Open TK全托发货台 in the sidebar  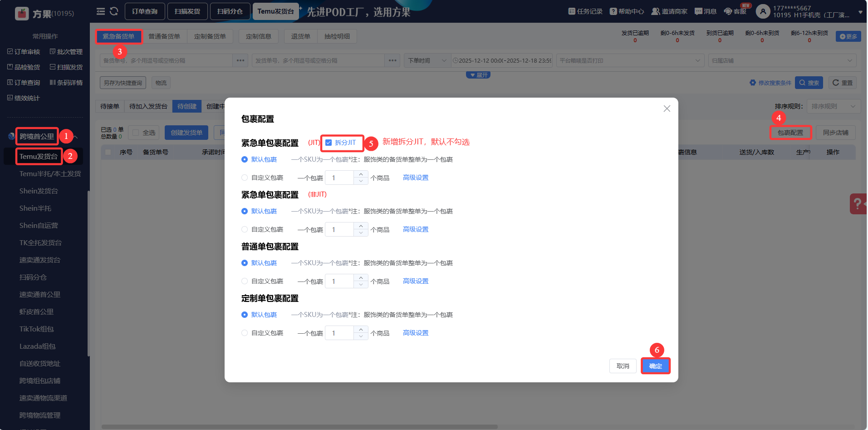pyautogui.click(x=40, y=243)
